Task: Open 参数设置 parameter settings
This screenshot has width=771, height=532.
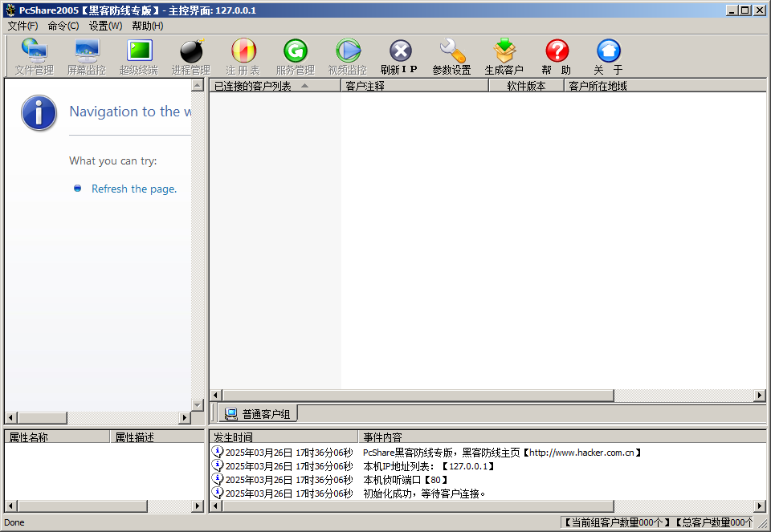Action: tap(451, 57)
